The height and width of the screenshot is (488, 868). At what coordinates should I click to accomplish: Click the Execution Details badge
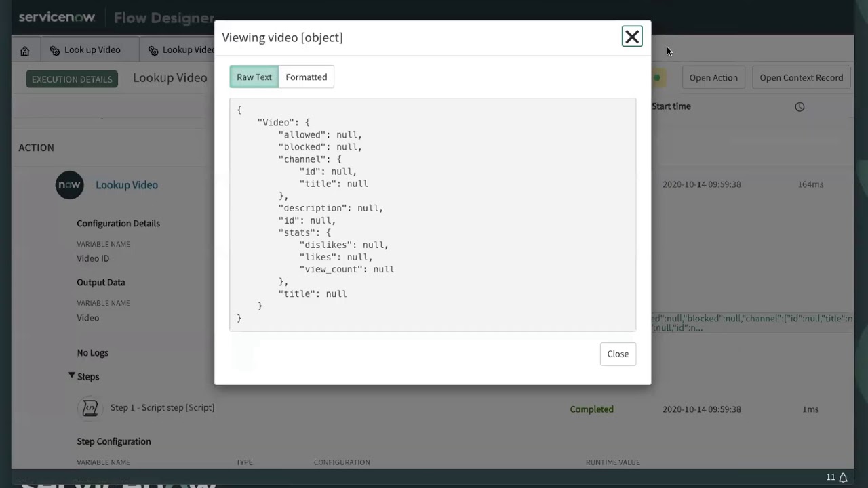(x=72, y=79)
